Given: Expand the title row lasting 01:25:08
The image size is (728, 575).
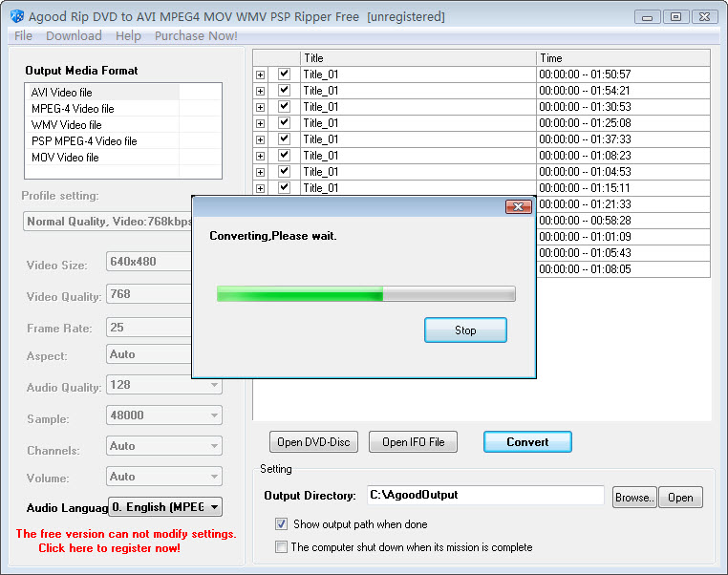Looking at the screenshot, I should (x=261, y=123).
